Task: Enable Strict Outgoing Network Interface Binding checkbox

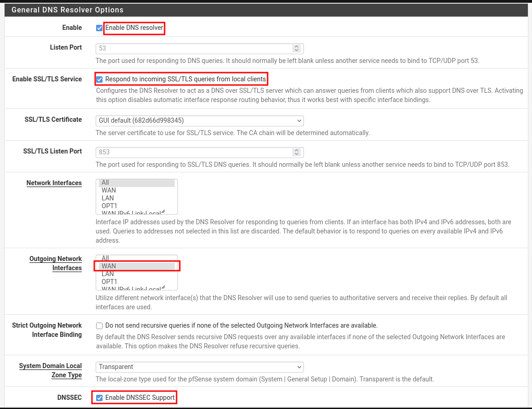Action: click(x=99, y=326)
